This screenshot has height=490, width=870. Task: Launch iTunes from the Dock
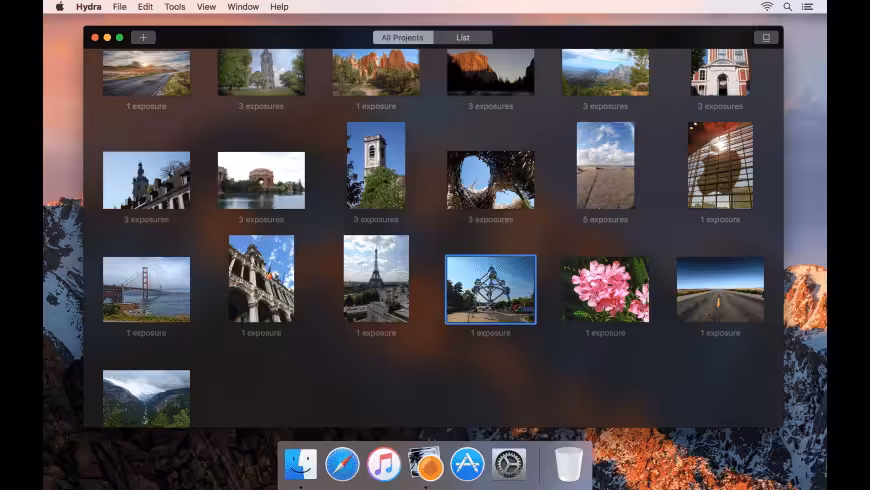pyautogui.click(x=384, y=464)
